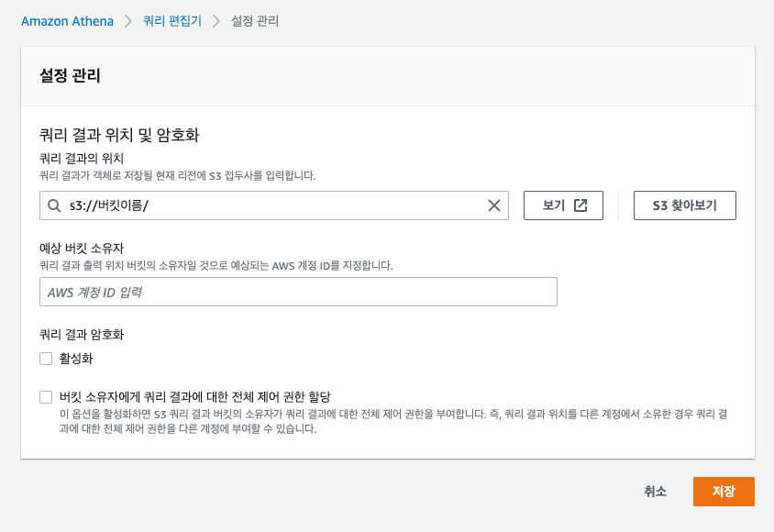The height and width of the screenshot is (532, 774).
Task: Cancel settings with the 취소 button
Action: tap(655, 491)
